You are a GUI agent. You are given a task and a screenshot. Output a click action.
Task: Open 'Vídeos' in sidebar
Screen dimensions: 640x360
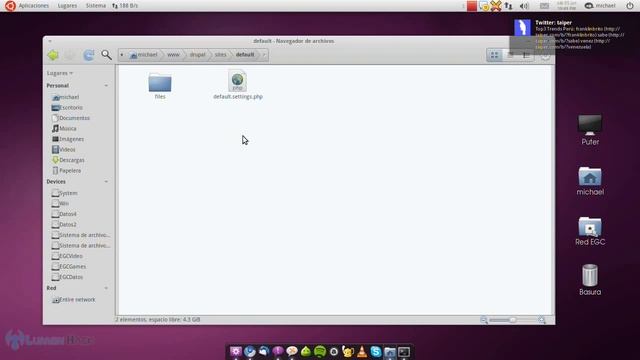(64, 150)
